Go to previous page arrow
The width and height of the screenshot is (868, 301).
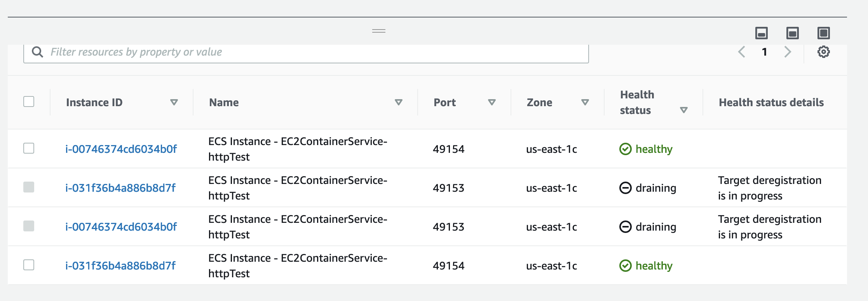coord(742,52)
